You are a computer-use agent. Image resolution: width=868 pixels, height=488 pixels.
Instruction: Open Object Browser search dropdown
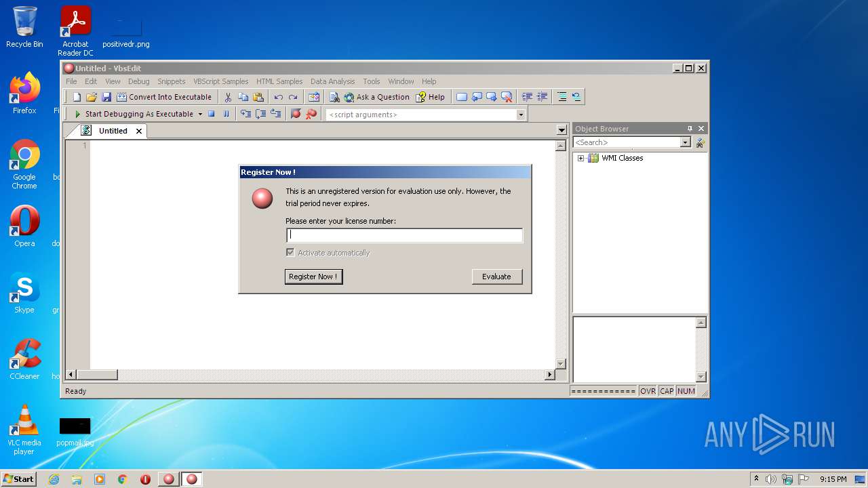tap(685, 142)
